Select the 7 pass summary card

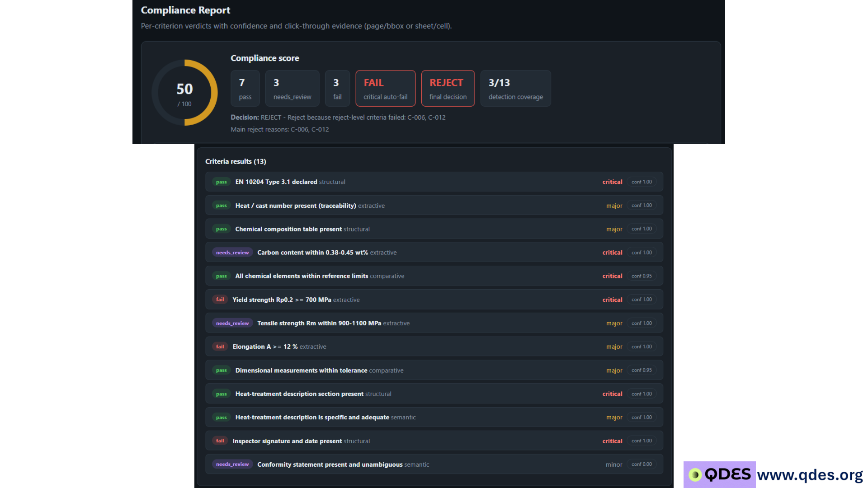tap(245, 88)
